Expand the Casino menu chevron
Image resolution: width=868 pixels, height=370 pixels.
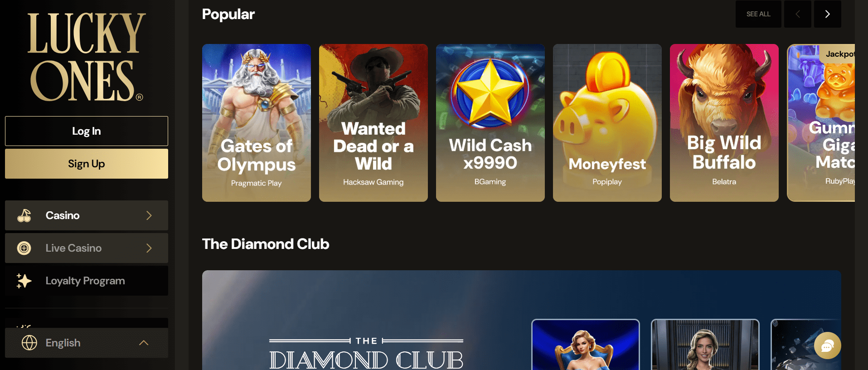(149, 215)
